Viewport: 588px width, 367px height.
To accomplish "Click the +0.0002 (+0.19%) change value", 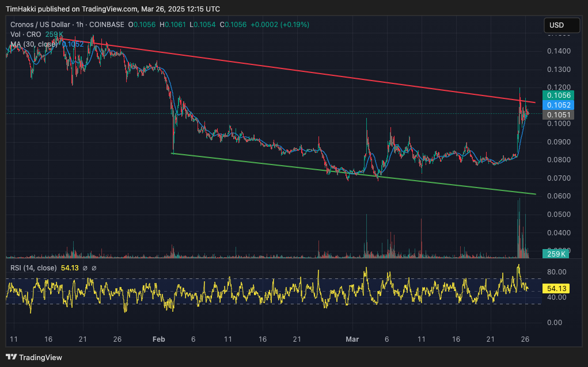I will pyautogui.click(x=282, y=25).
